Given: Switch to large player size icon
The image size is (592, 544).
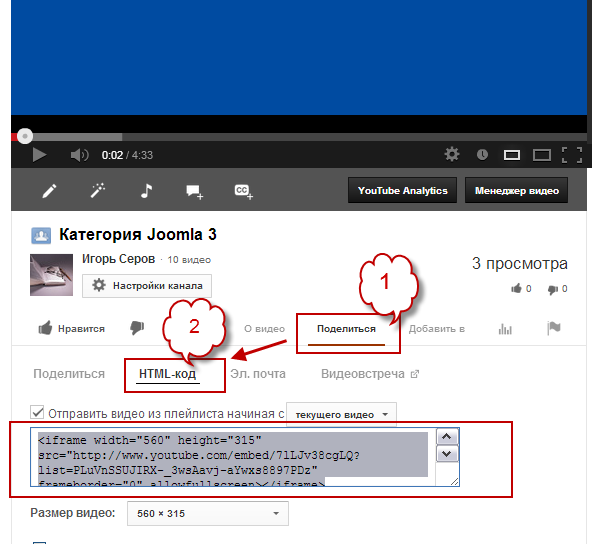Looking at the screenshot, I should [541, 155].
